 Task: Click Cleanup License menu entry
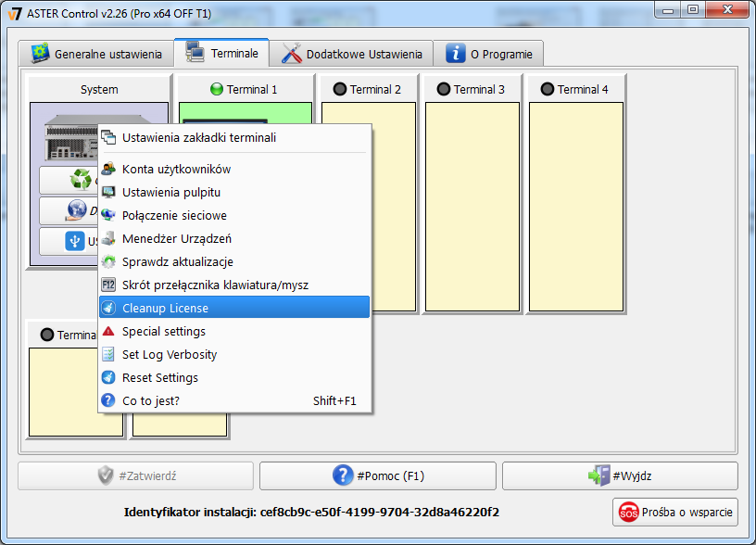tap(234, 307)
